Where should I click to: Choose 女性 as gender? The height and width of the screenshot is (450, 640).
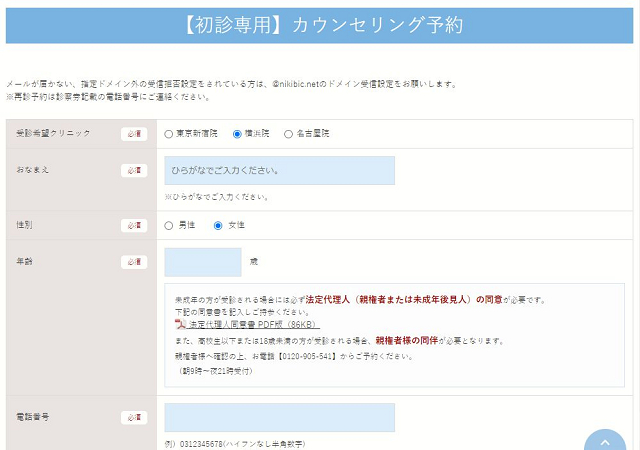(x=218, y=225)
